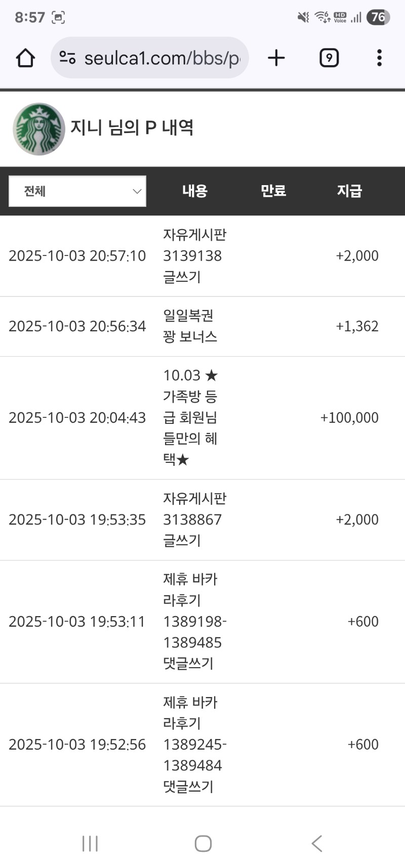The width and height of the screenshot is (405, 868).
Task: Tap the Starbucks profile avatar
Action: pyautogui.click(x=39, y=129)
